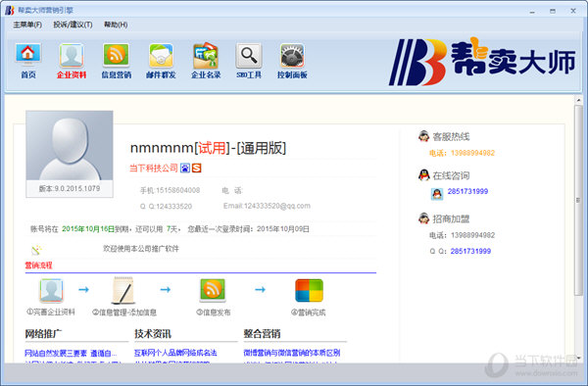This screenshot has width=588, height=386.
Task: Open the 邮件群发 envelope icon
Action: tap(161, 61)
